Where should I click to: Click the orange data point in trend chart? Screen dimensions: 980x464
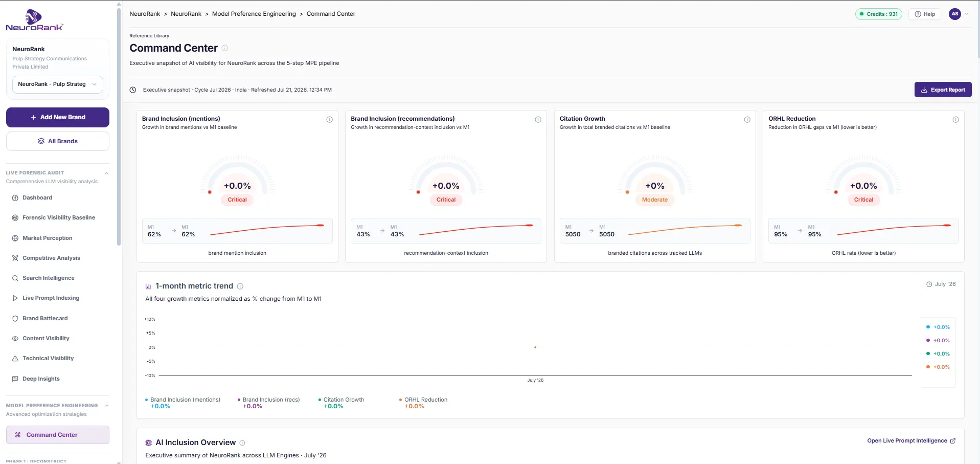tap(535, 347)
